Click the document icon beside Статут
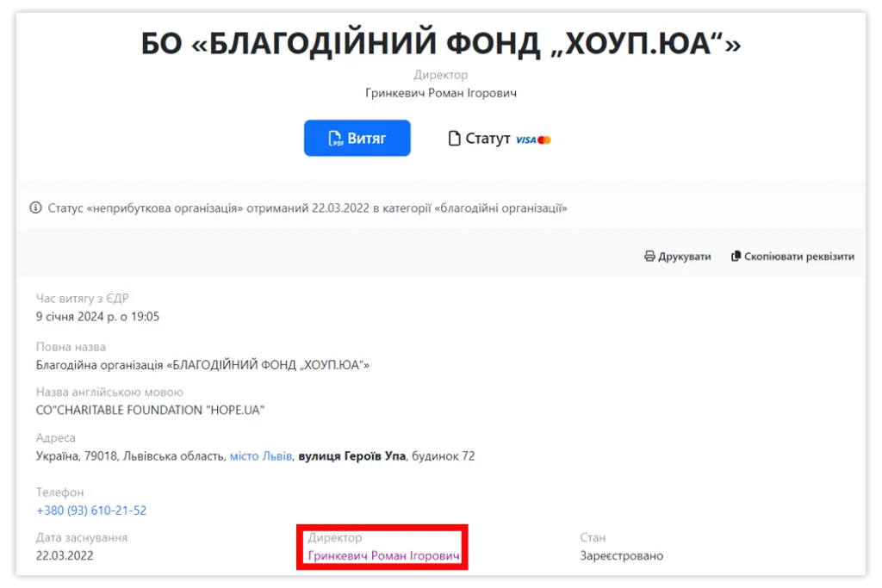The width and height of the screenshot is (882, 588). click(455, 139)
